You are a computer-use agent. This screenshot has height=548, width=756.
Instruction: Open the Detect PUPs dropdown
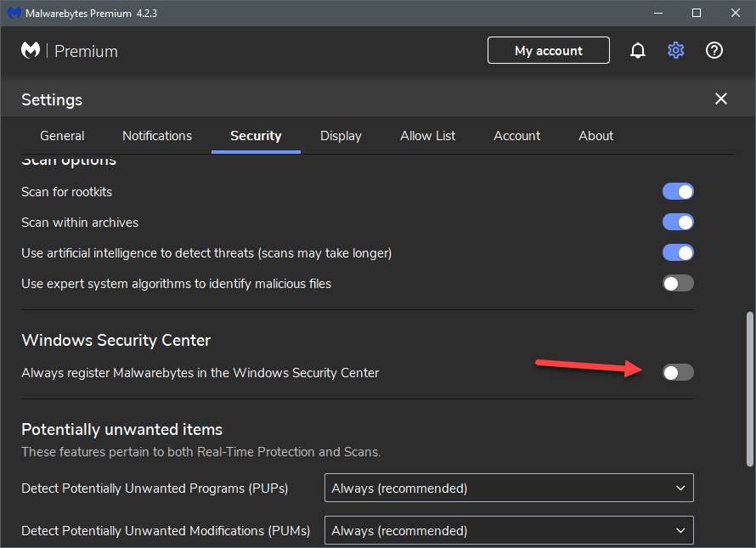pyautogui.click(x=509, y=488)
